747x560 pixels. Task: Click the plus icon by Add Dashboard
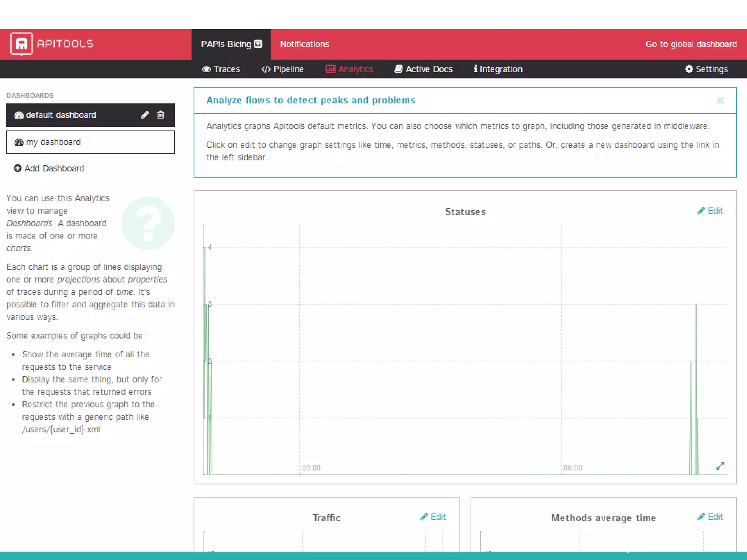pyautogui.click(x=17, y=168)
